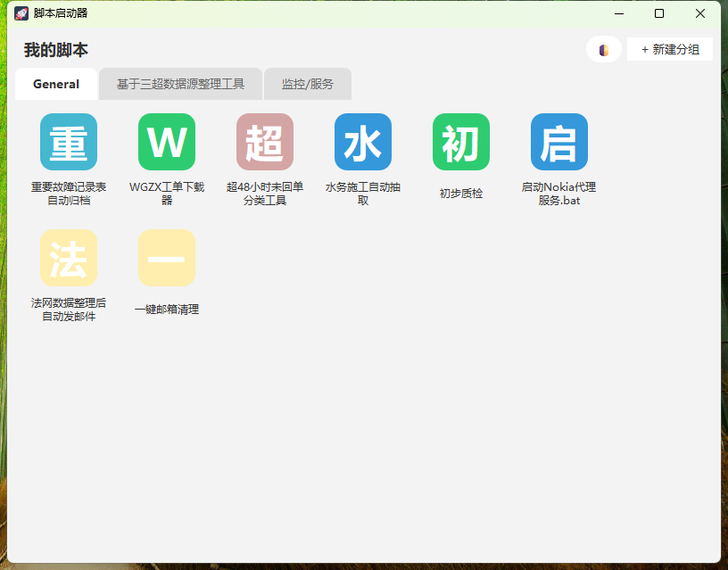The image size is (728, 570).
Task: Maximize the script launcher window
Action: click(659, 13)
